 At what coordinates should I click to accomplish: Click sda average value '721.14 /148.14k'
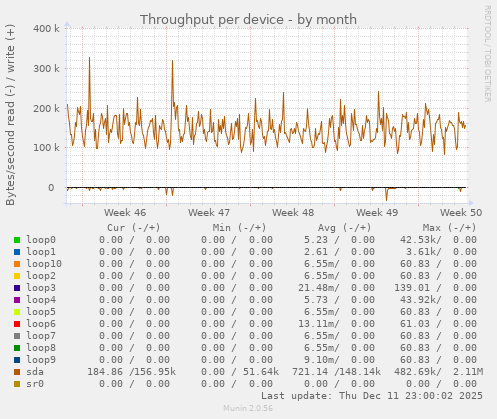(x=336, y=372)
